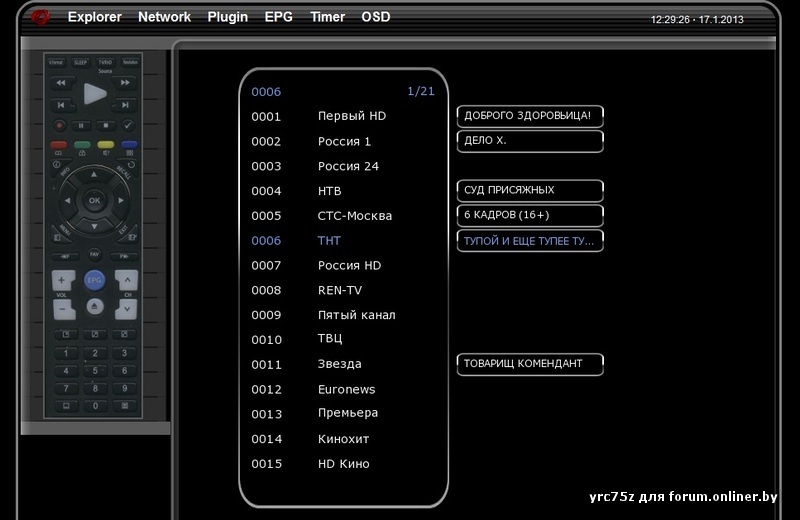The width and height of the screenshot is (800, 520).
Task: Click digit 1 on the remote keypad
Action: click(x=66, y=353)
